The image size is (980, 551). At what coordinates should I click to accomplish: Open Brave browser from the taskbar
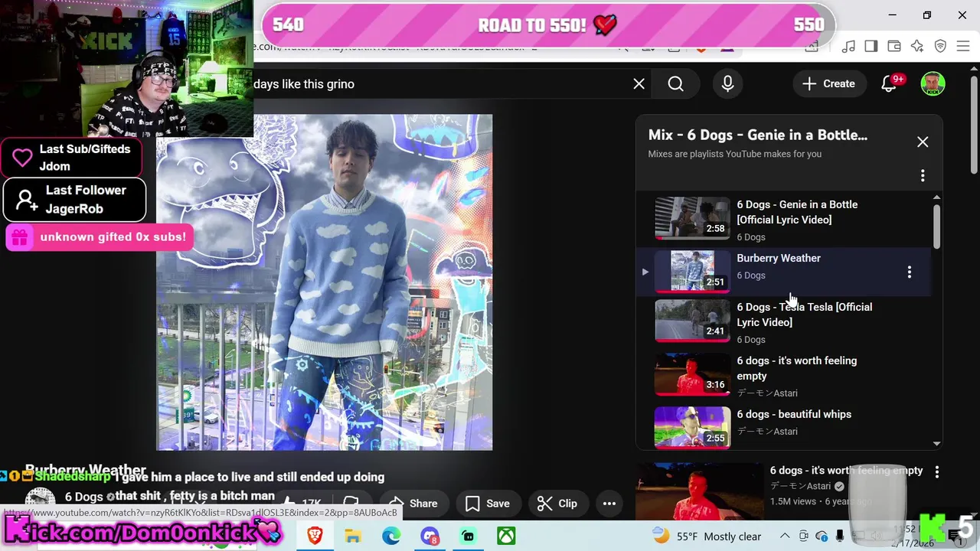(x=315, y=536)
